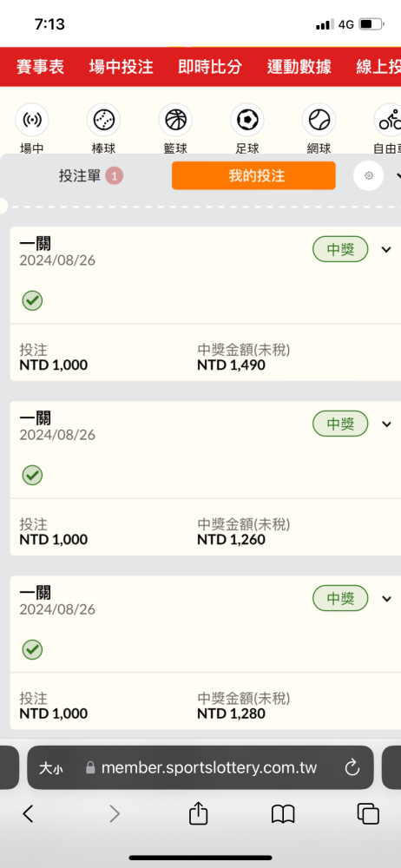Open Safari bookmarks book icon
Image resolution: width=401 pixels, height=868 pixels.
tap(282, 814)
